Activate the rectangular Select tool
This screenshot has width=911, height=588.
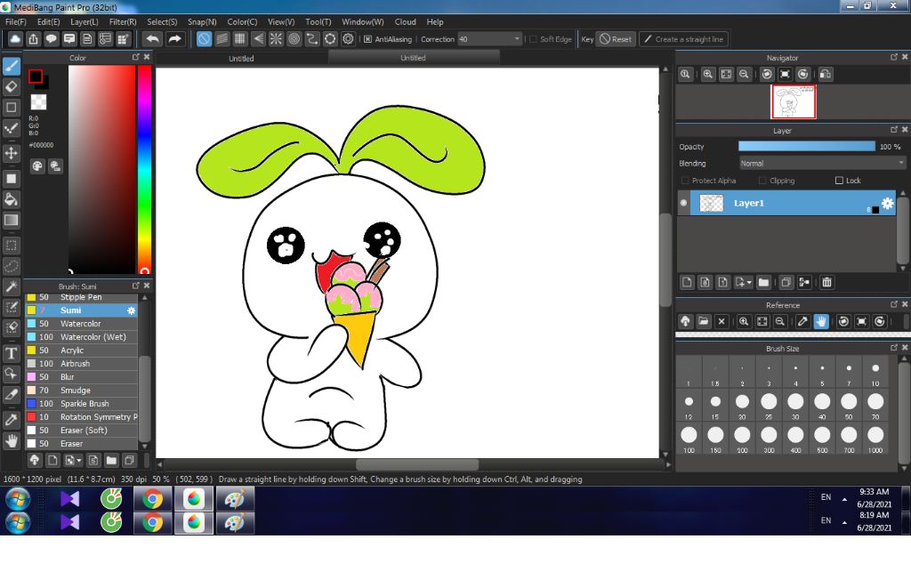[x=11, y=246]
